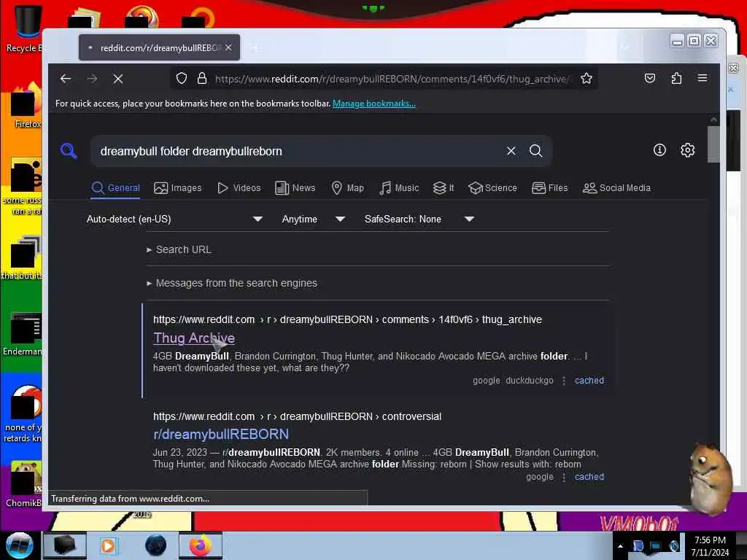Open the Pocket save icon
Viewport: 747px width, 560px height.
point(650,78)
